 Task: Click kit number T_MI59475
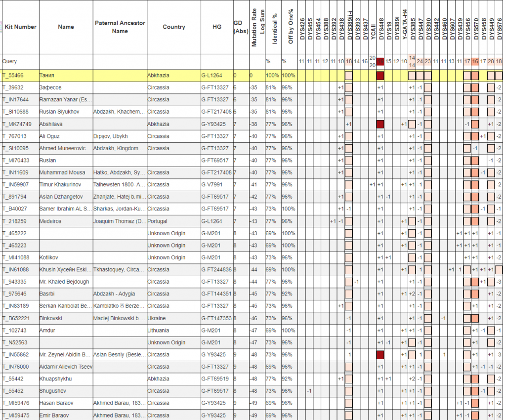tap(16, 416)
